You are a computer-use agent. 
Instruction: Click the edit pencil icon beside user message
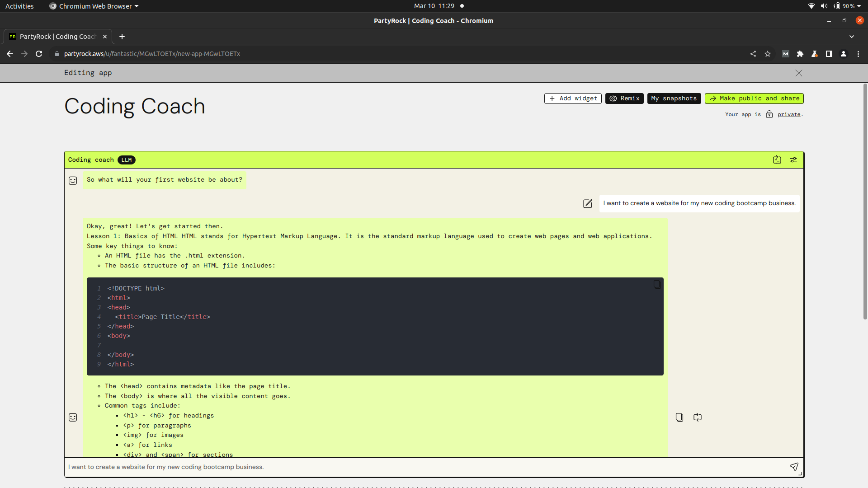(587, 203)
